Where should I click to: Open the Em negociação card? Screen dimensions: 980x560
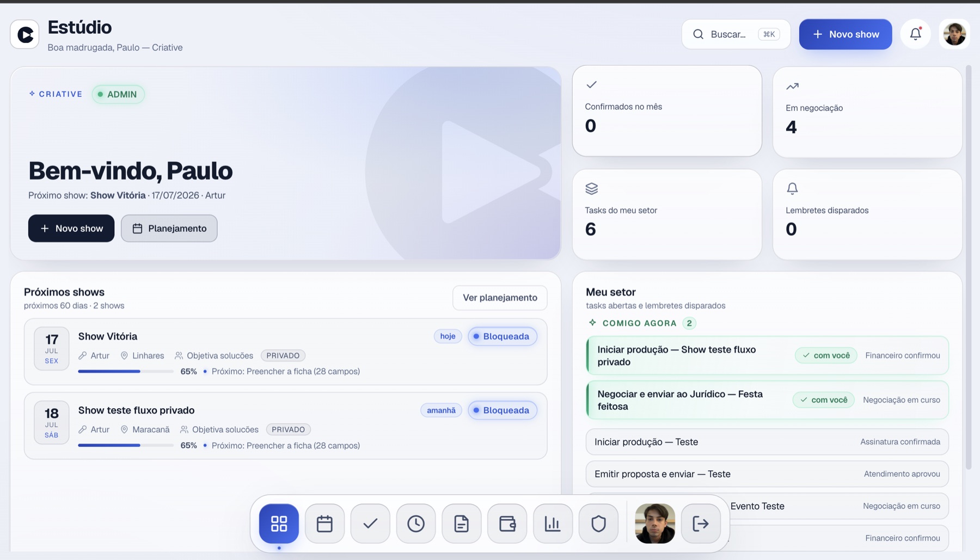(x=867, y=112)
